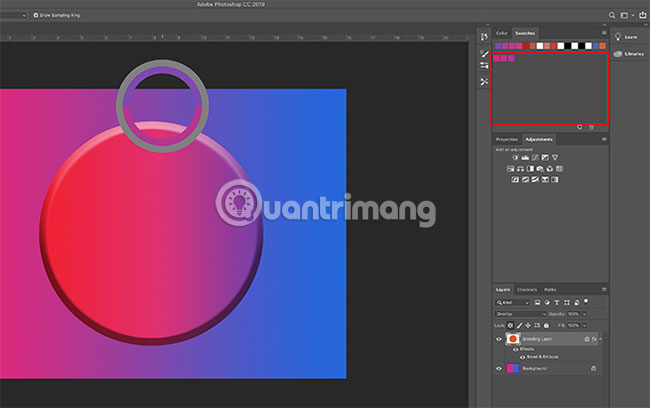Toggle Bevel & Emboss effect visibility
This screenshot has width=650, height=408.
[x=522, y=357]
